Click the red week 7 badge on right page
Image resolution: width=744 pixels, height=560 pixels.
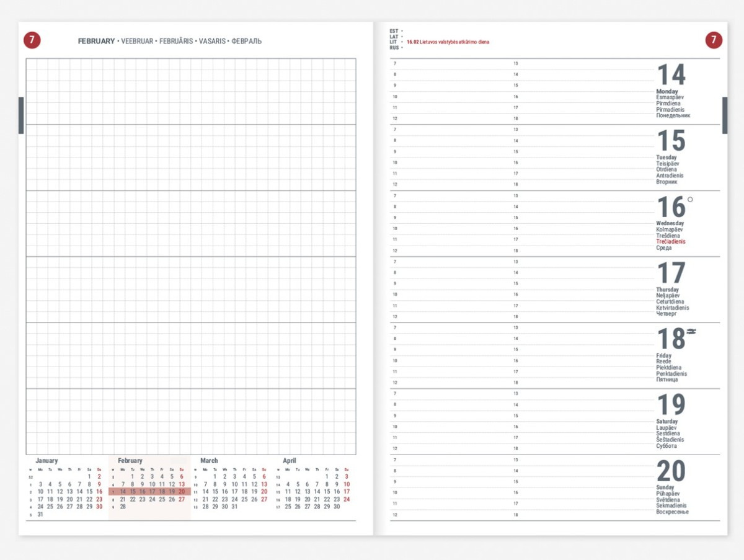[714, 41]
